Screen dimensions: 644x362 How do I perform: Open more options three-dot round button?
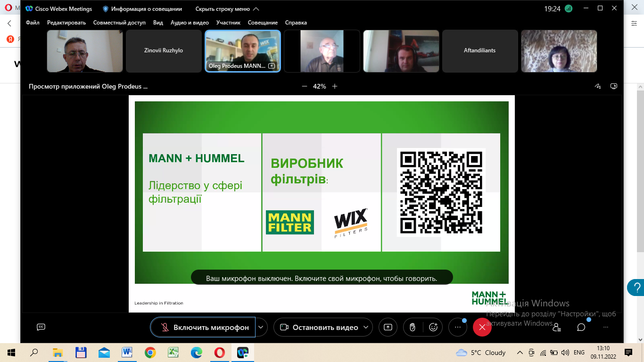pyautogui.click(x=457, y=327)
